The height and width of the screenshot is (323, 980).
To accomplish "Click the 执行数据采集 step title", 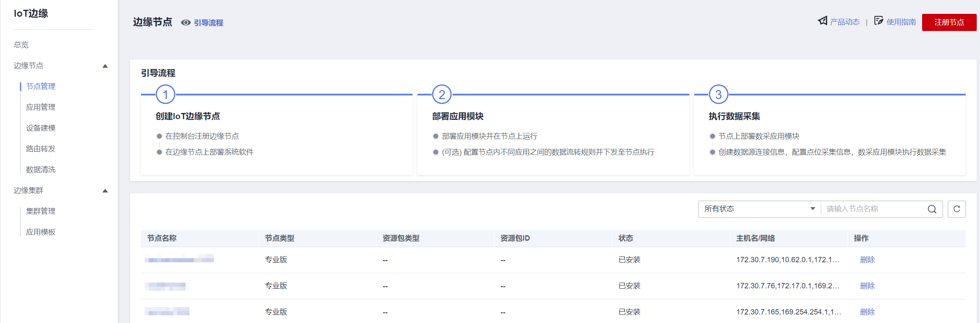I will (735, 116).
